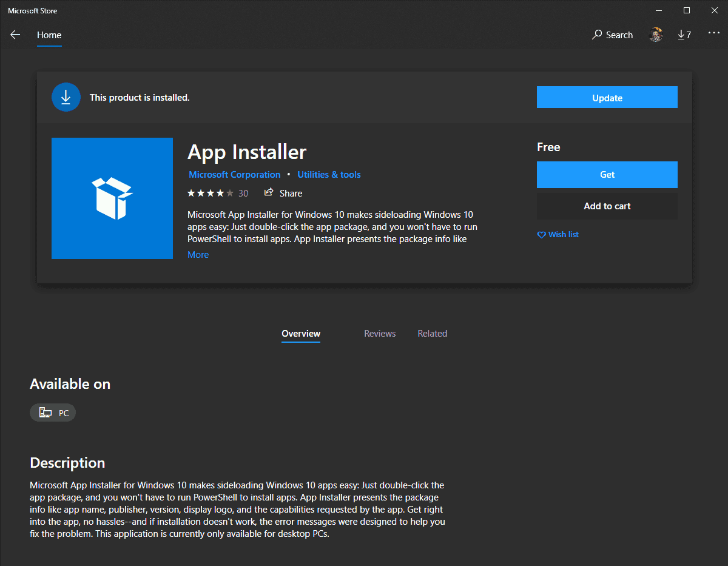The height and width of the screenshot is (566, 728).
Task: Click the back arrow icon
Action: tap(15, 35)
